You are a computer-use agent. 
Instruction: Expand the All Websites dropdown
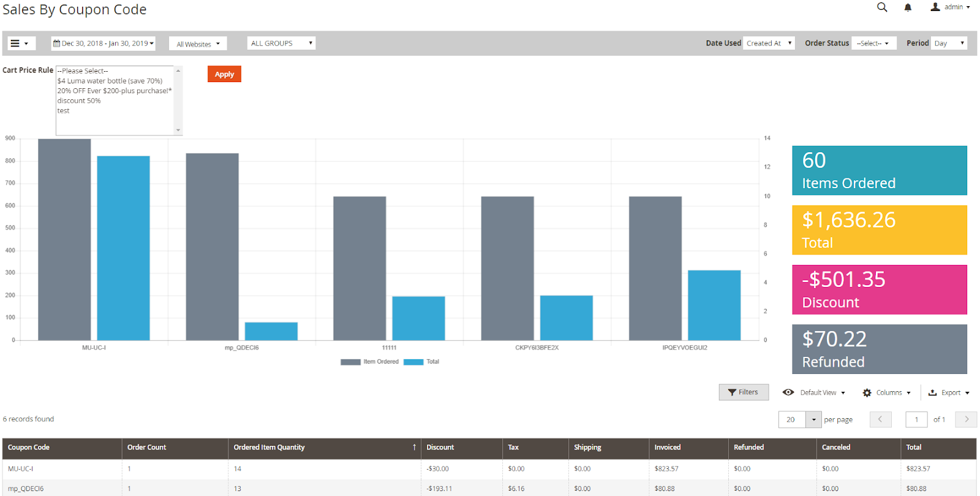[x=198, y=44]
